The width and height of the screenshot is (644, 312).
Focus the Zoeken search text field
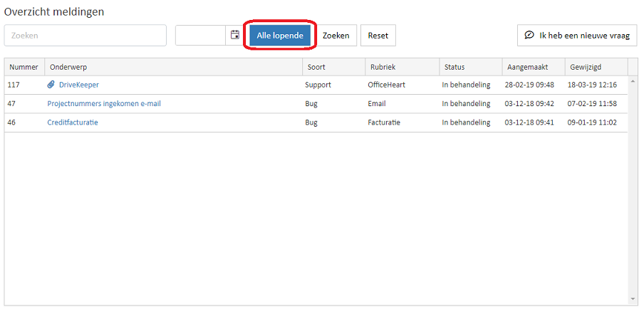[85, 36]
